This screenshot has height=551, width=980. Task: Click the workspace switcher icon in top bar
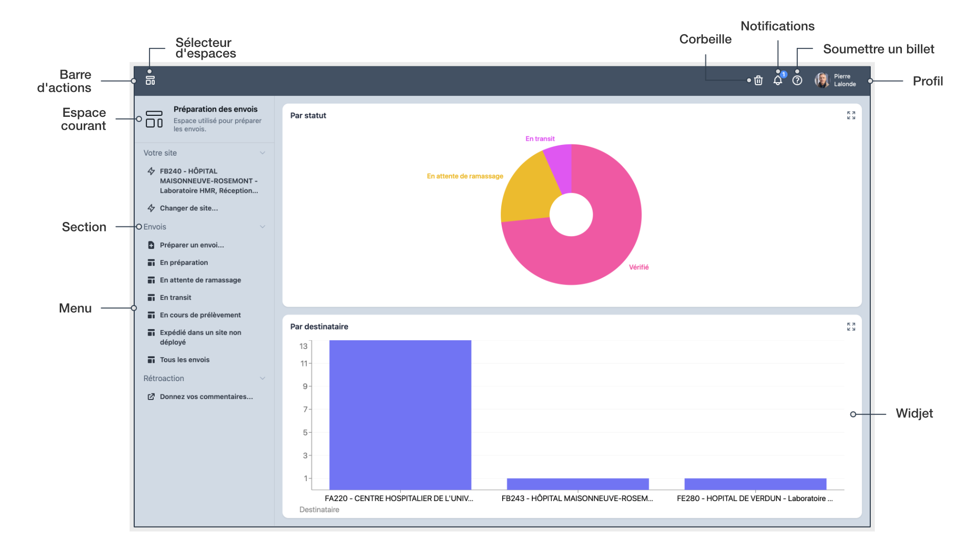[x=150, y=81]
